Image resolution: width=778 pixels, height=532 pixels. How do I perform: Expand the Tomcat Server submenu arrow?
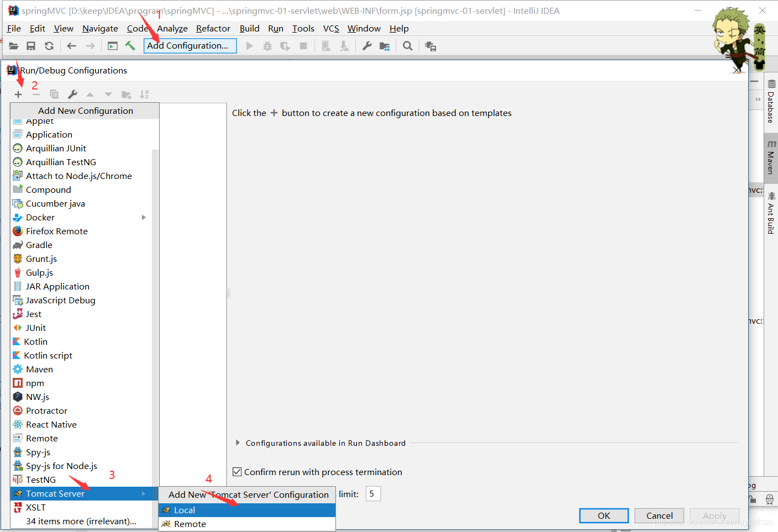click(144, 493)
